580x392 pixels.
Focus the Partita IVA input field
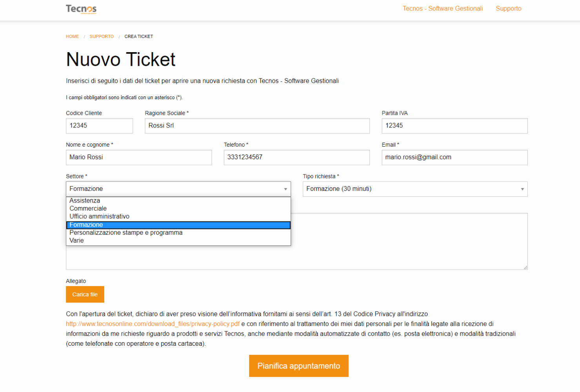[x=455, y=126]
